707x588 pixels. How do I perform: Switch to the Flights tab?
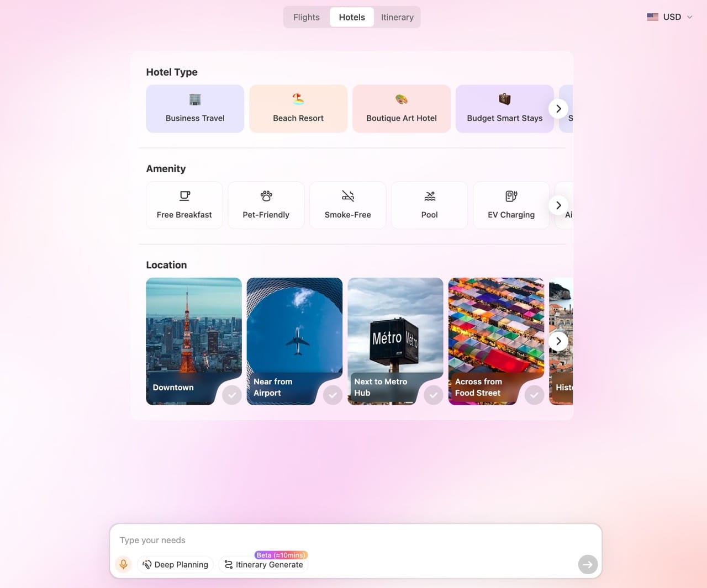pyautogui.click(x=307, y=17)
